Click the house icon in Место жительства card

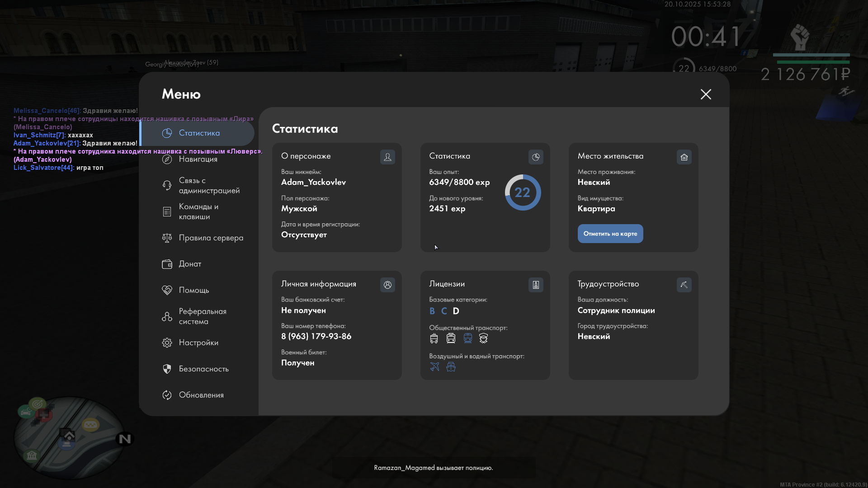(684, 157)
